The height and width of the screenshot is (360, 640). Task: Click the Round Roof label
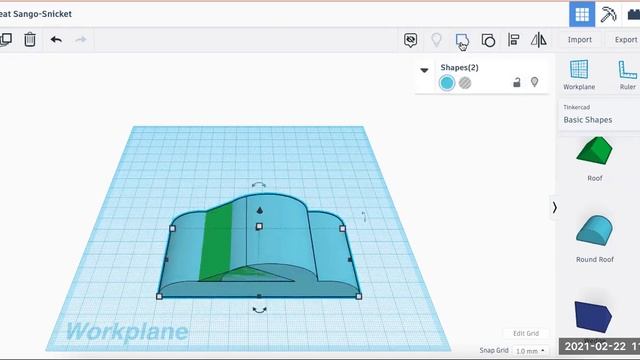(x=595, y=259)
